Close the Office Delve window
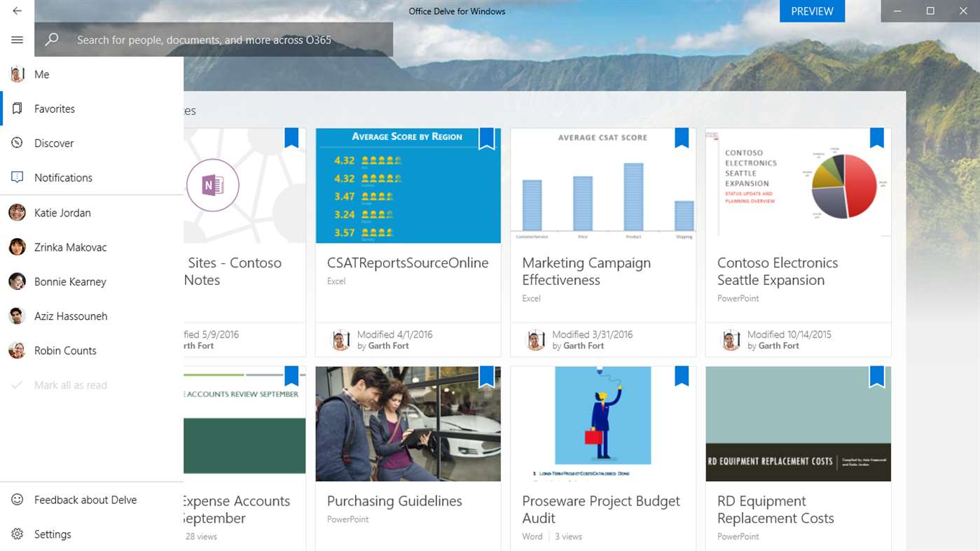980x551 pixels. 963,11
